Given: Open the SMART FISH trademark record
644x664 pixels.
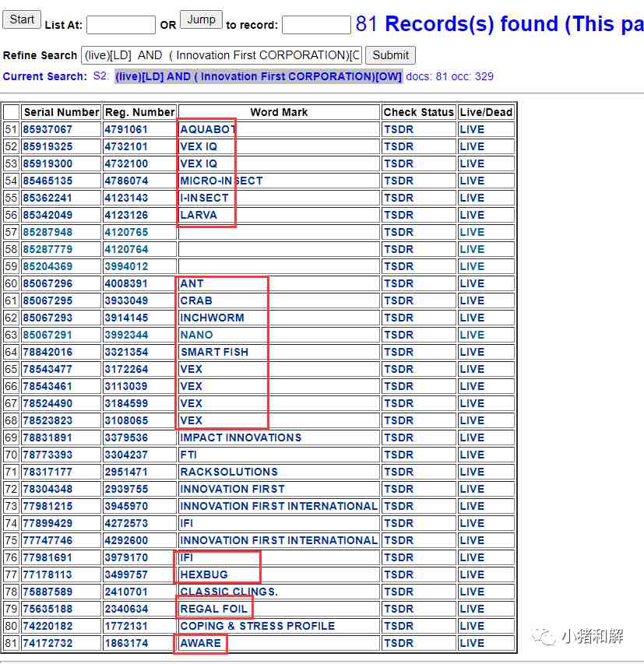Looking at the screenshot, I should [214, 352].
